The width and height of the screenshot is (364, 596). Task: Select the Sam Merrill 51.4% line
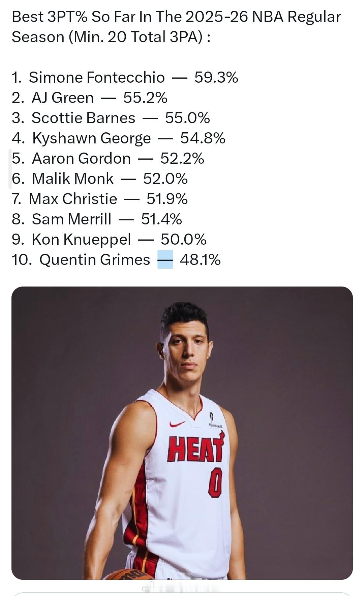[x=97, y=219]
